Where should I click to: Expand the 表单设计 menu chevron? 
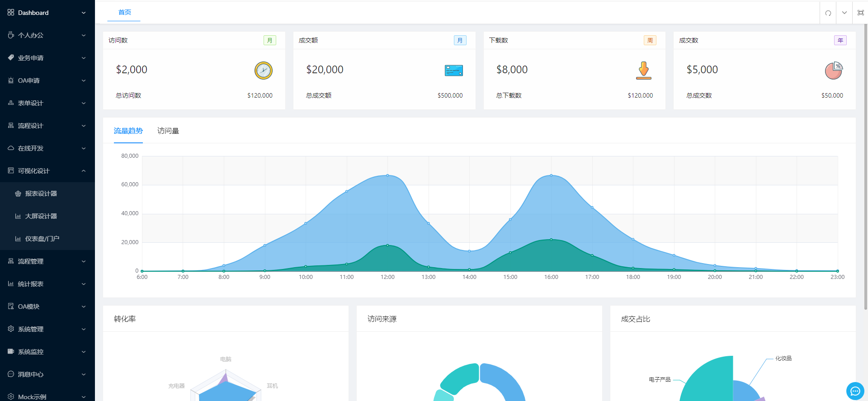pyautogui.click(x=84, y=103)
